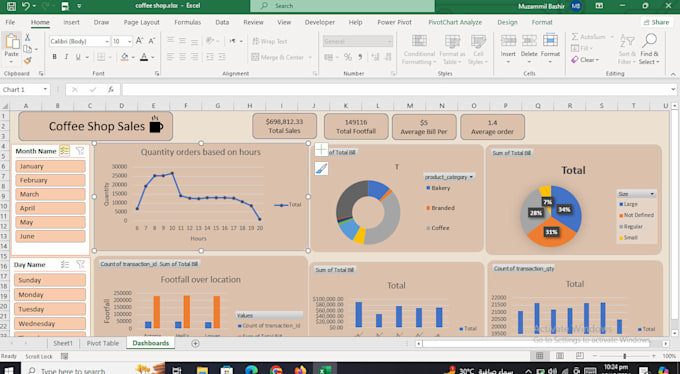Switch to Page Layout view icon

(x=560, y=356)
